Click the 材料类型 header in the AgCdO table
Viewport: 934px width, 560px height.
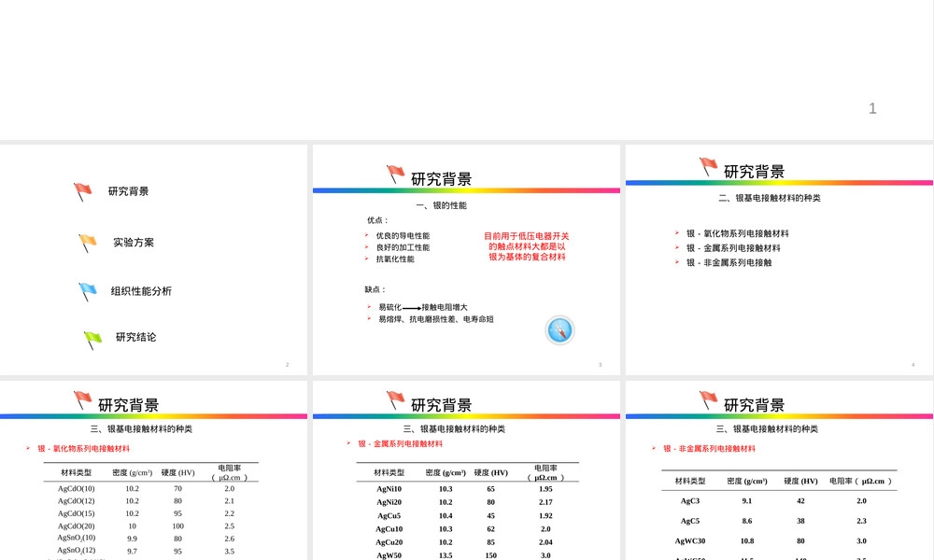[77, 473]
